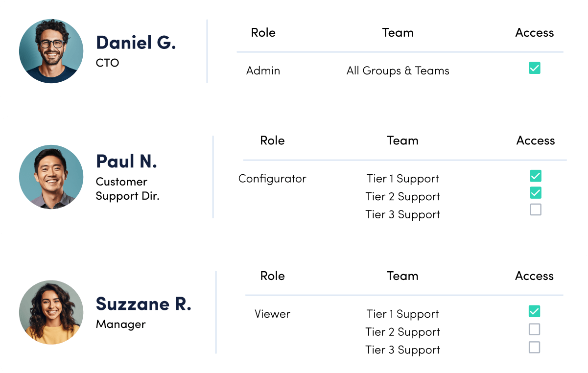Click Daniel G.'s profile avatar
Viewport: 588px width, 373px height.
tap(51, 51)
